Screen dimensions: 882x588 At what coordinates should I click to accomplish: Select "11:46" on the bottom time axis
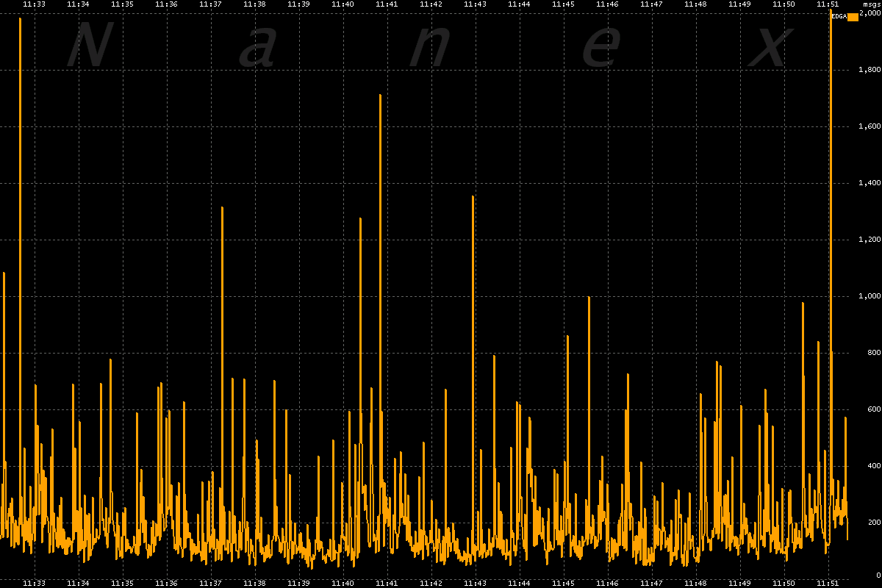point(608,583)
